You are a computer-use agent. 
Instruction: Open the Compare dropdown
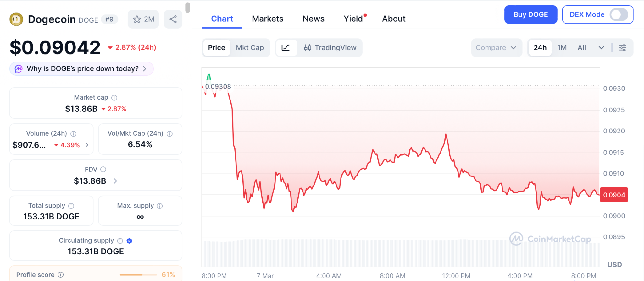(x=496, y=48)
